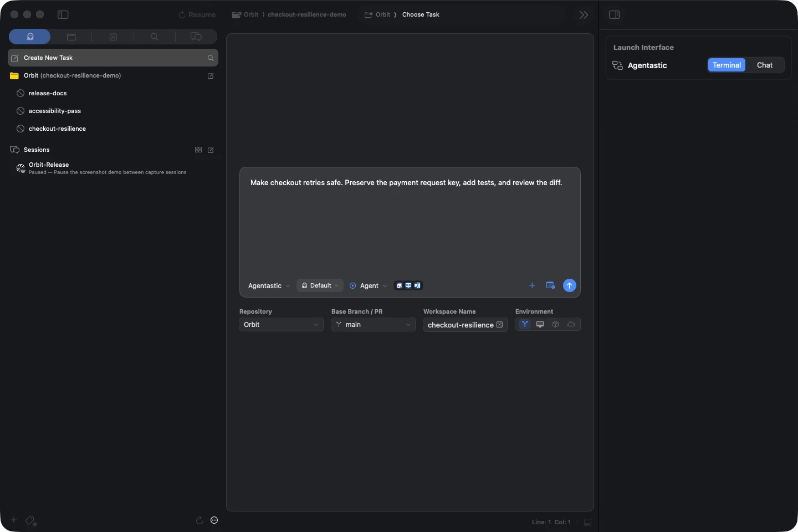Click the Workspace Name field
The image size is (798, 532).
[465, 325]
